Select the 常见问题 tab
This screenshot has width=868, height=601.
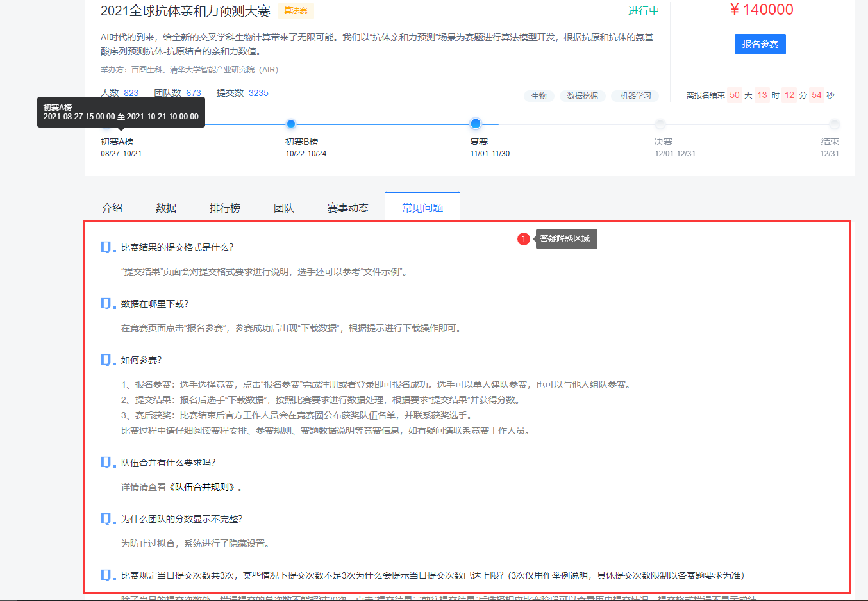[x=422, y=208]
